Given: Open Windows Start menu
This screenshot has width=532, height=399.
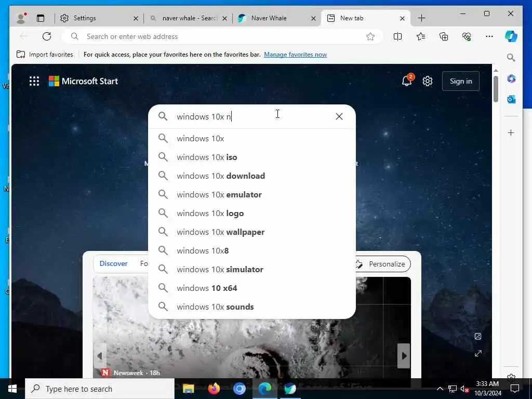Looking at the screenshot, I should pos(12,389).
